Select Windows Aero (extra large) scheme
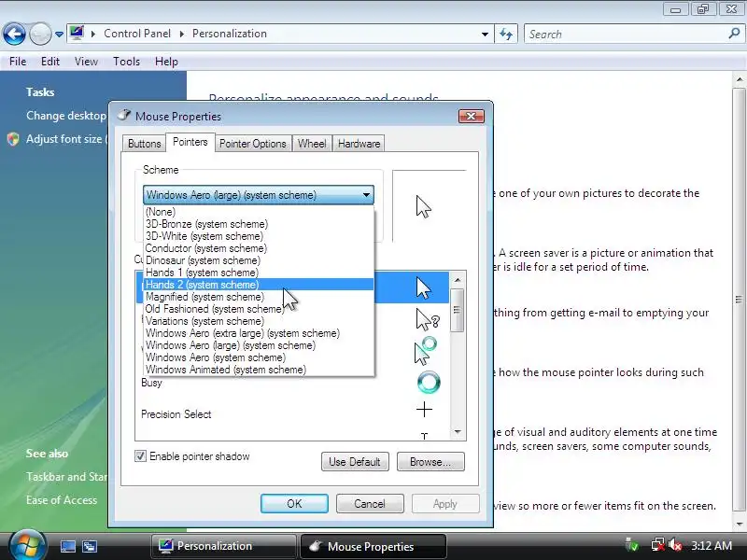747x560 pixels. pyautogui.click(x=259, y=333)
